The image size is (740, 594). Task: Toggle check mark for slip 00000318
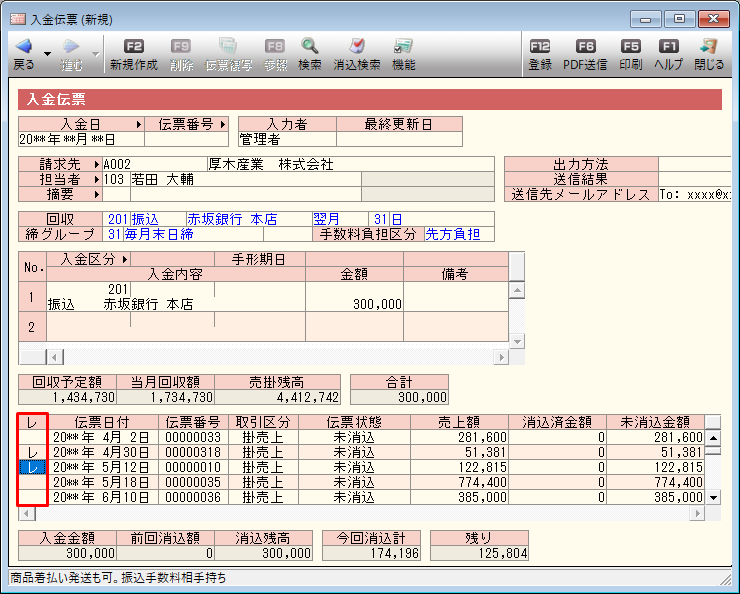33,452
